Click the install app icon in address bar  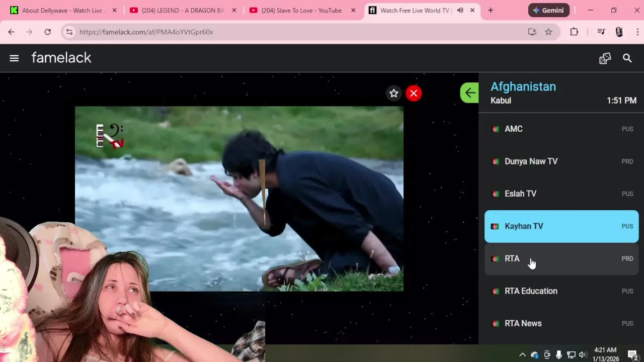pyautogui.click(x=532, y=32)
